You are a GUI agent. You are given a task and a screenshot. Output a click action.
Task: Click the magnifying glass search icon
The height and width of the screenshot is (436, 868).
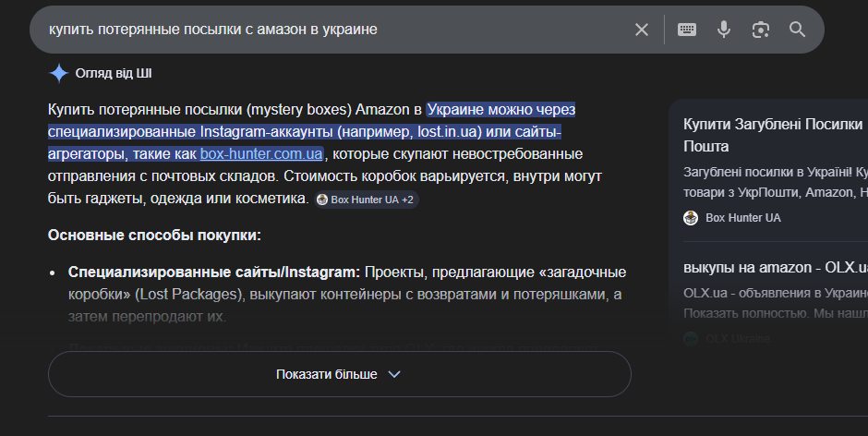tap(798, 30)
